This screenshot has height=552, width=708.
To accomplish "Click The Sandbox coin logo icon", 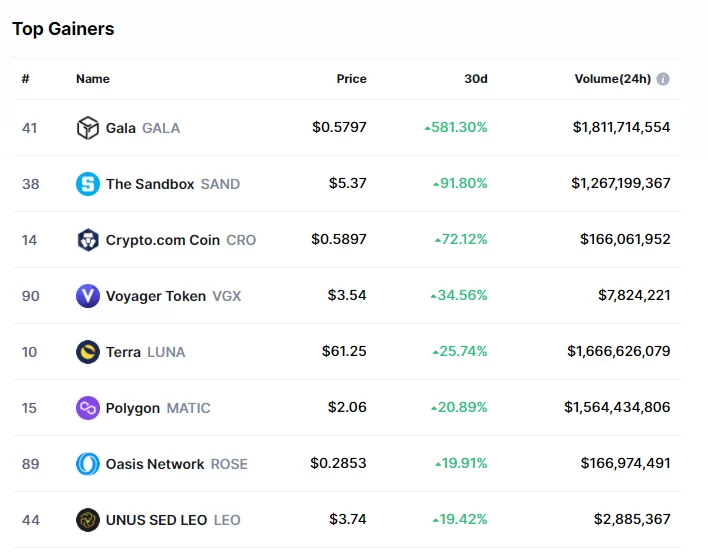I will click(x=88, y=184).
